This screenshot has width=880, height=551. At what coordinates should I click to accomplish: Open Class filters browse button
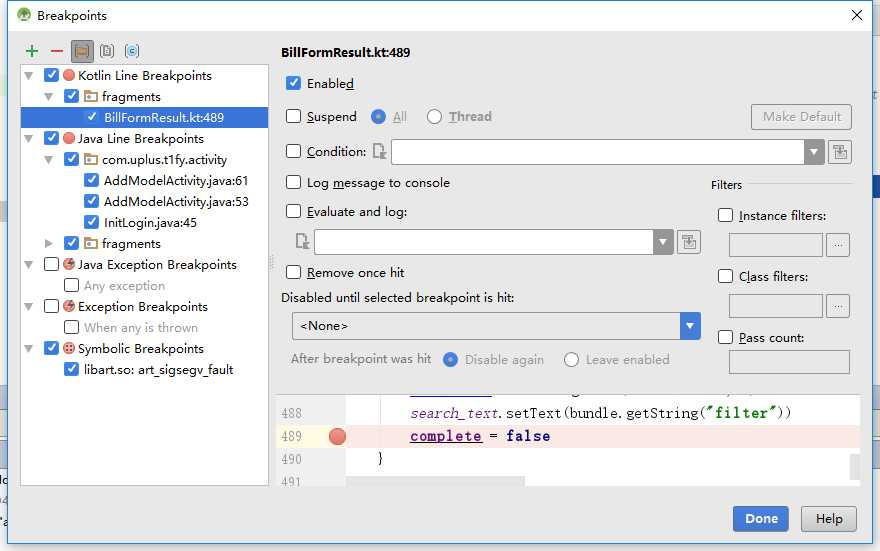pyautogui.click(x=838, y=306)
